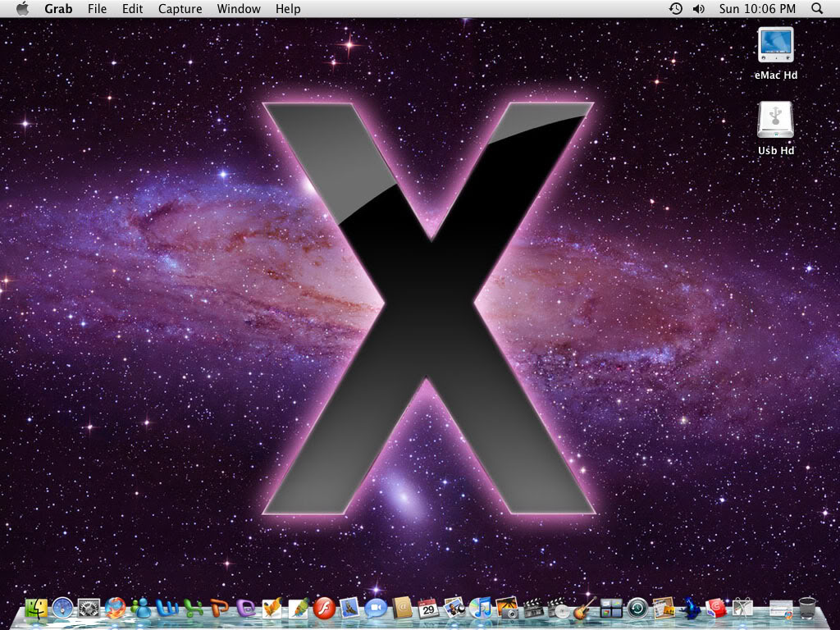
Task: Open PowerPoint orange P icon in Dock
Action: (x=220, y=609)
